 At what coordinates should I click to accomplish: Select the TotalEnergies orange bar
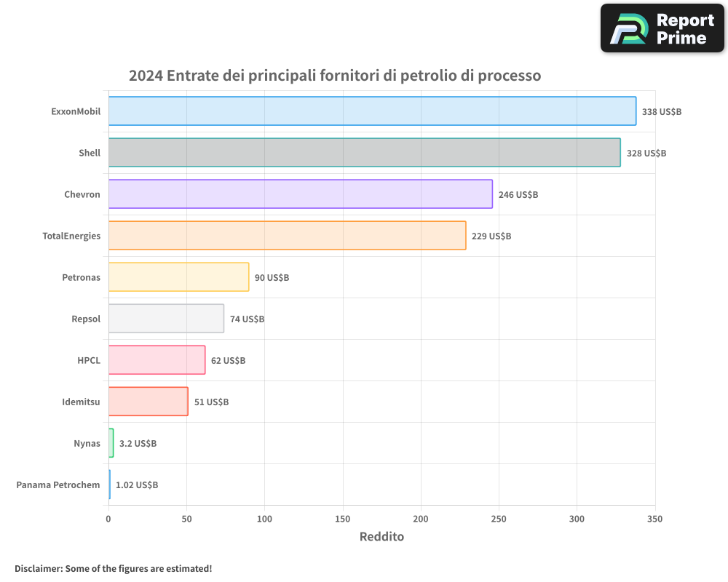(287, 236)
